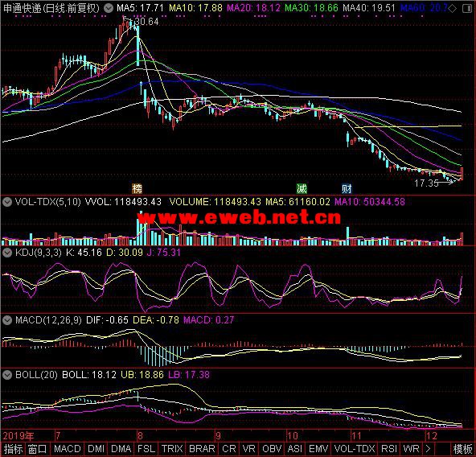Switch to the FSL indicator tab
The width and height of the screenshot is (476, 457).
tap(146, 449)
